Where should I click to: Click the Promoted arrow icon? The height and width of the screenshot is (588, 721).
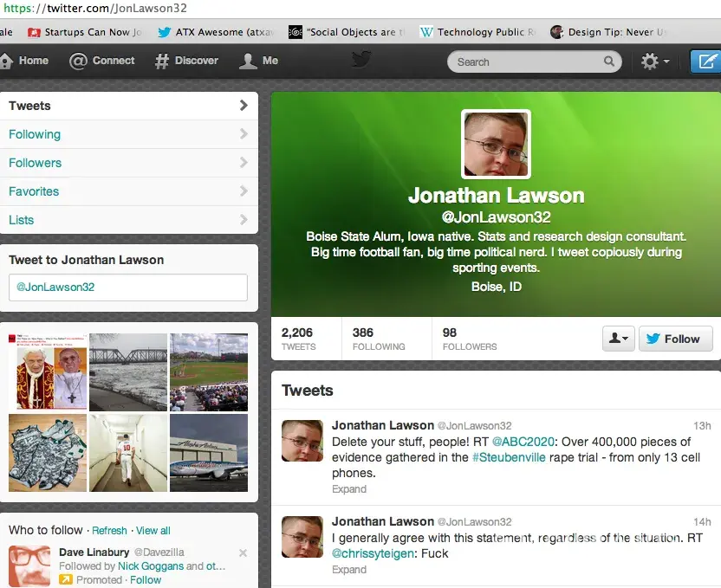pyautogui.click(x=66, y=579)
